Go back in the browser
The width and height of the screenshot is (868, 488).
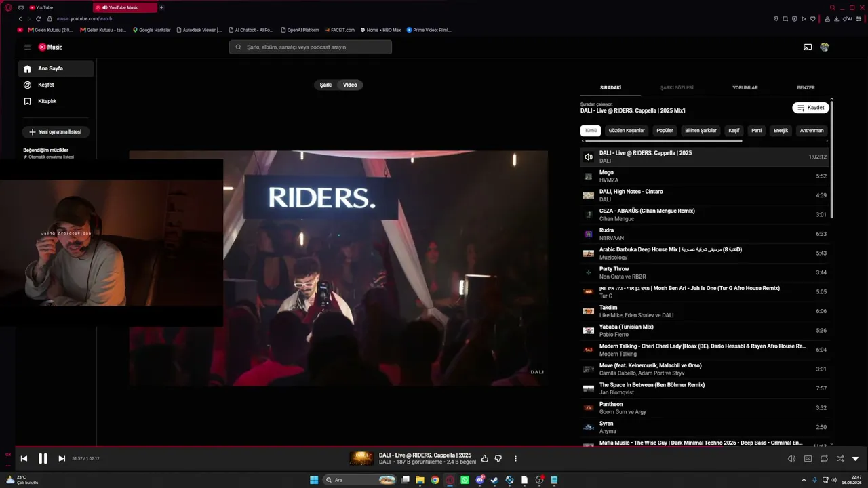tap(20, 19)
